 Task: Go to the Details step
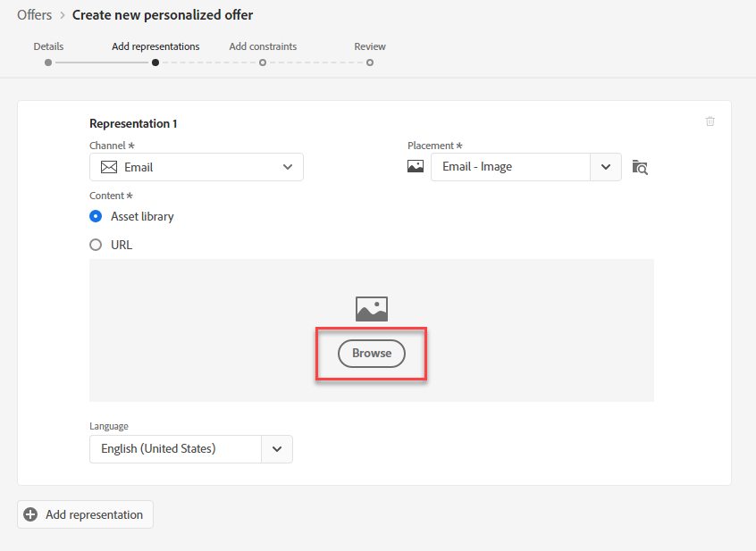pyautogui.click(x=48, y=46)
